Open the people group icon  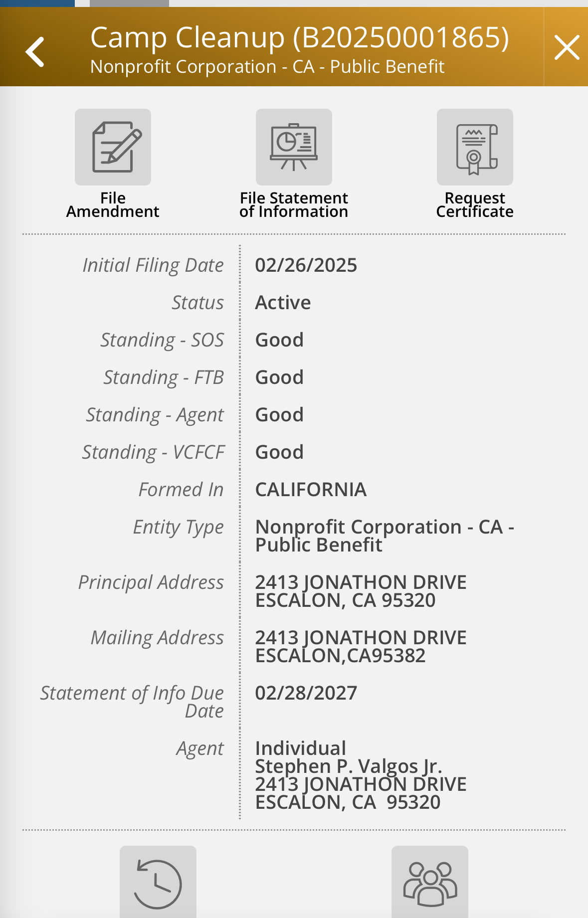pos(429,884)
